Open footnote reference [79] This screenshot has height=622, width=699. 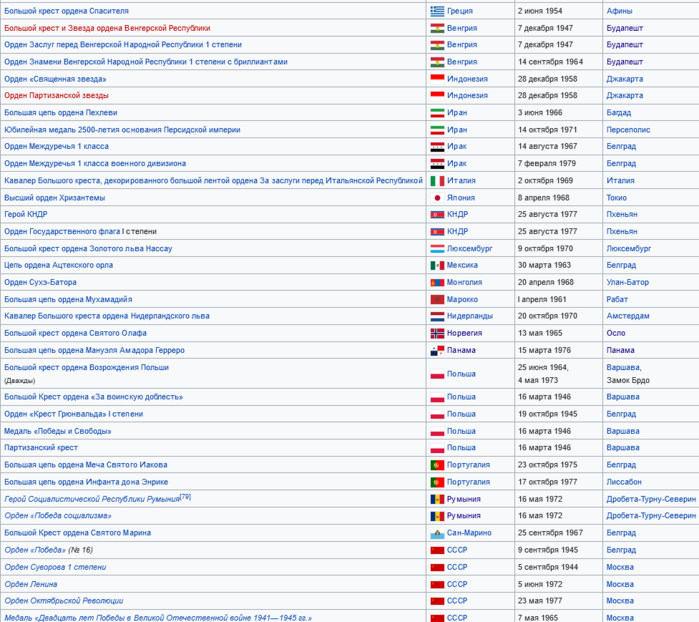185,497
